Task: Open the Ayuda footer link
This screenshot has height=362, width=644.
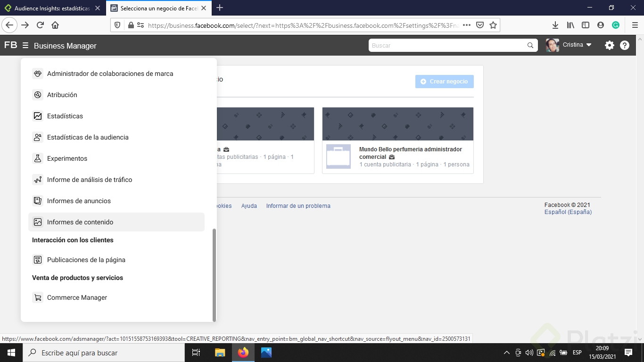Action: (249, 206)
